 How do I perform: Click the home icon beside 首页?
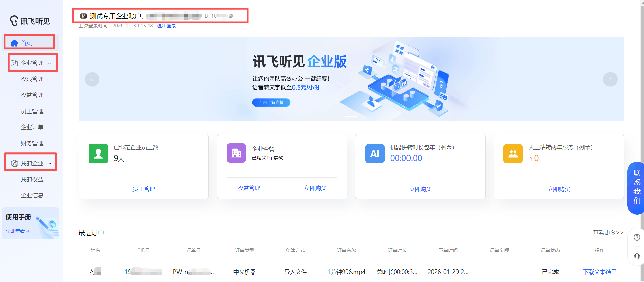[14, 43]
